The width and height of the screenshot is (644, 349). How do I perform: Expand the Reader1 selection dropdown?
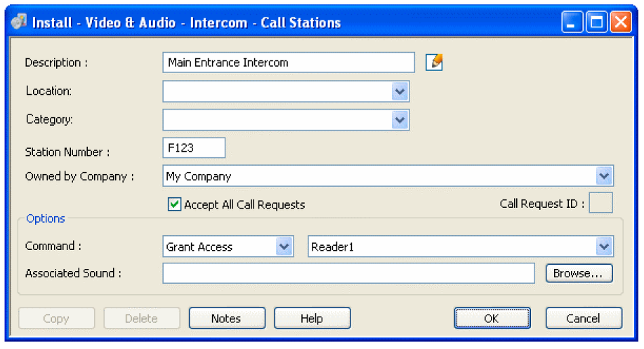coord(604,246)
